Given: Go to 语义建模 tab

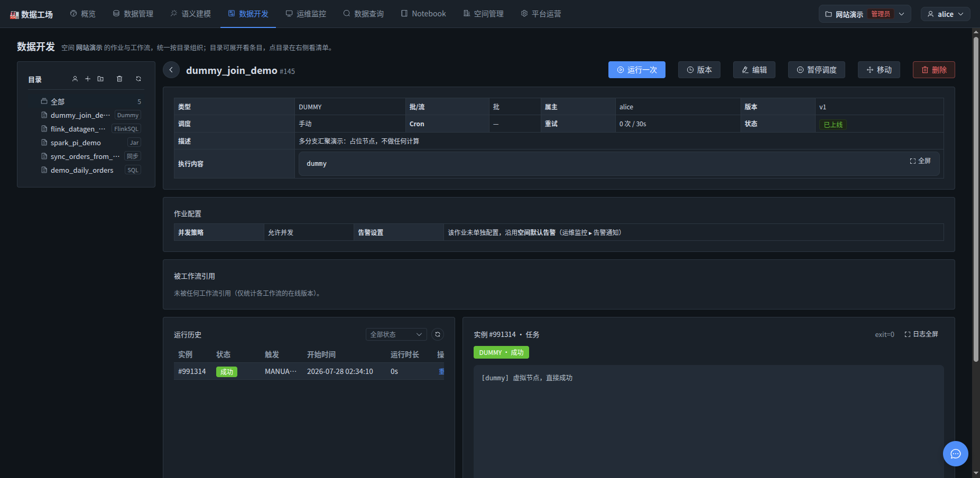Looking at the screenshot, I should coord(191,14).
